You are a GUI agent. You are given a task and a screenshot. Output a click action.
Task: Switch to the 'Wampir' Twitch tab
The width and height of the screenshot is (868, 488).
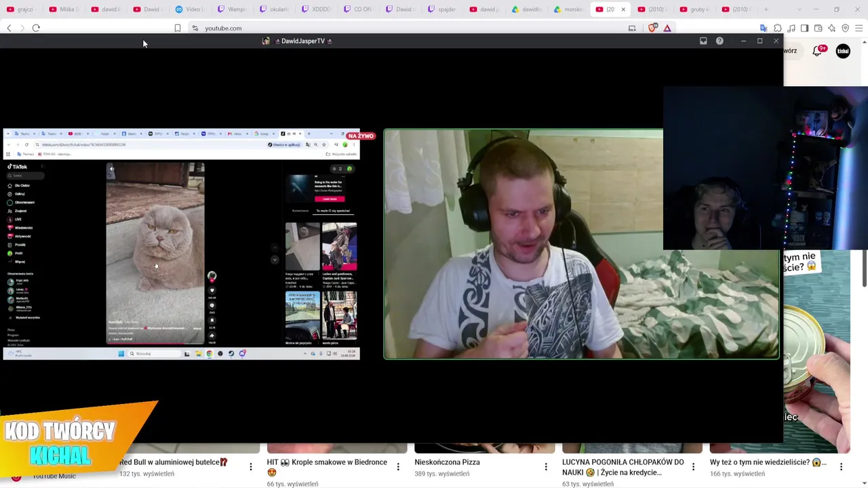coord(231,9)
